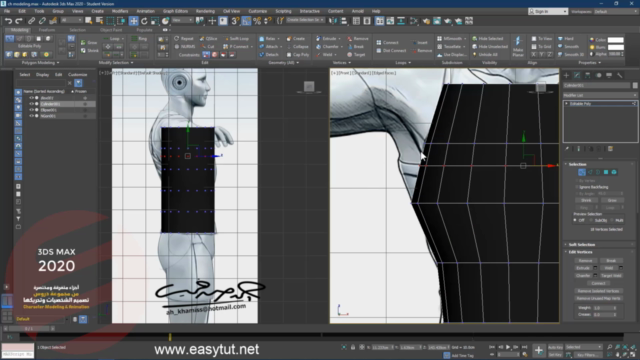Image resolution: width=640 pixels, height=360 pixels.
Task: Enable the By Vertex checkbox
Action: (x=577, y=180)
